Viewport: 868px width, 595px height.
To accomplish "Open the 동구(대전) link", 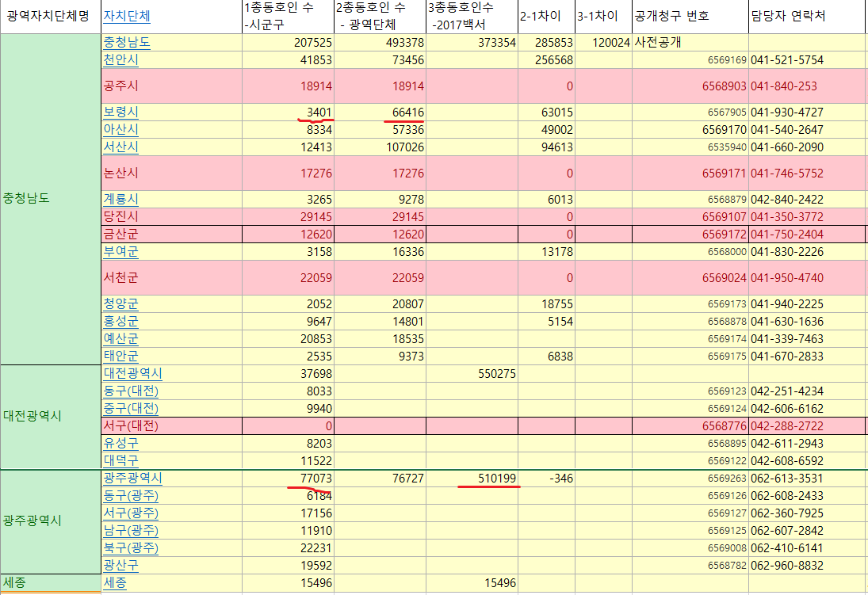I will (131, 391).
